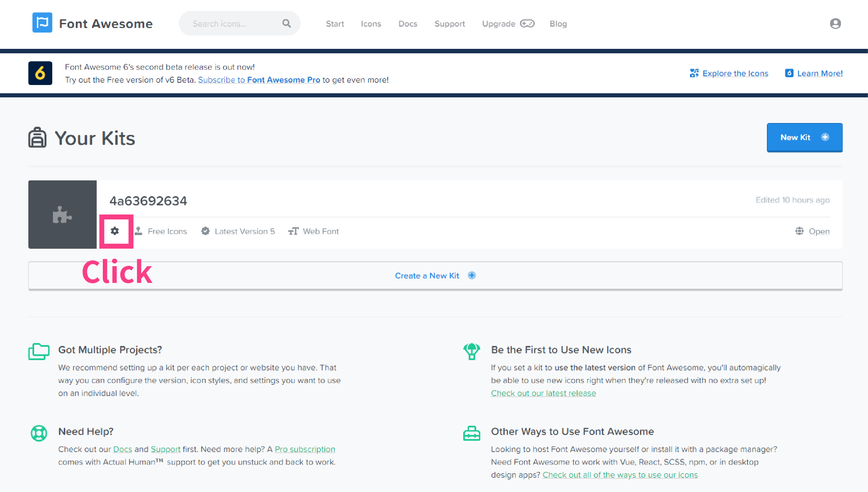Image resolution: width=868 pixels, height=492 pixels.
Task: Open the Blog navigation link
Action: click(x=558, y=24)
